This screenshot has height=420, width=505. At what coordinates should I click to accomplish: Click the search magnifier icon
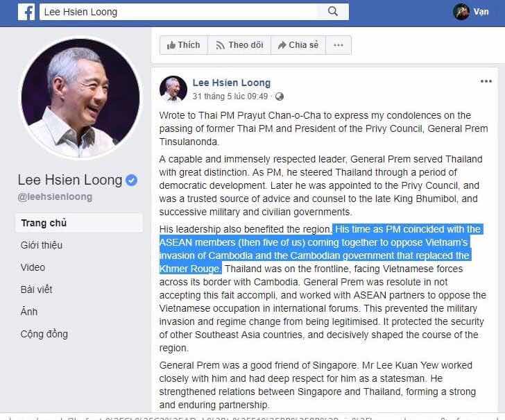click(333, 12)
